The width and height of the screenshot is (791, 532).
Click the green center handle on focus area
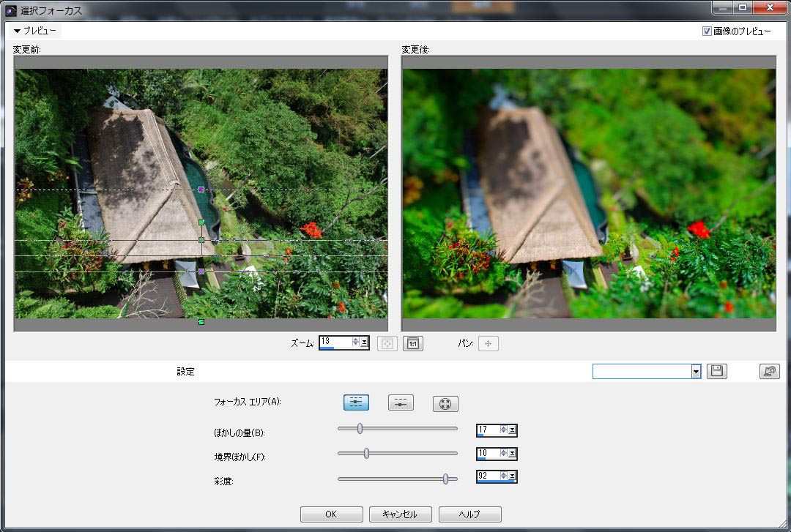[201, 240]
